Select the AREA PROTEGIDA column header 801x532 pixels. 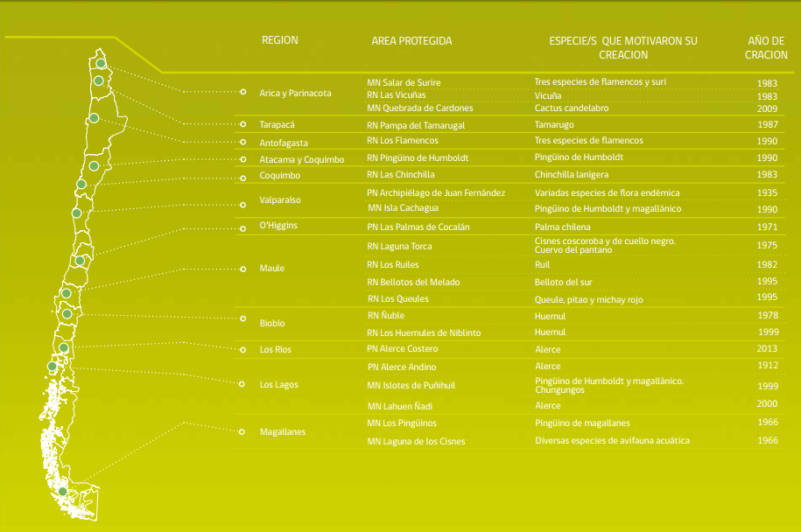[411, 41]
